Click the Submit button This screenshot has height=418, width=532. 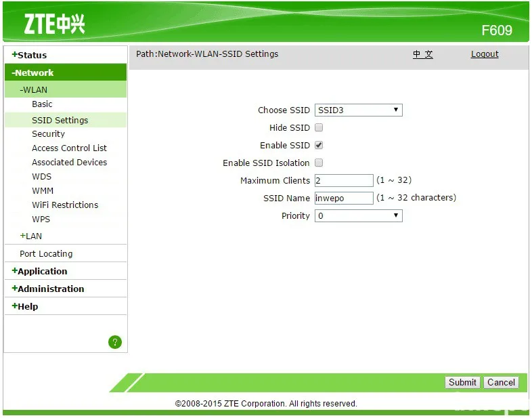[x=462, y=382]
